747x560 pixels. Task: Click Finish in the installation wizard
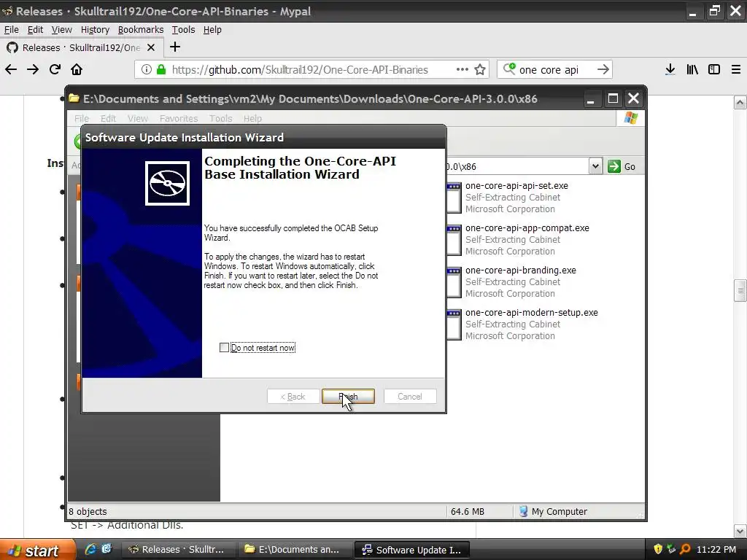pyautogui.click(x=348, y=396)
